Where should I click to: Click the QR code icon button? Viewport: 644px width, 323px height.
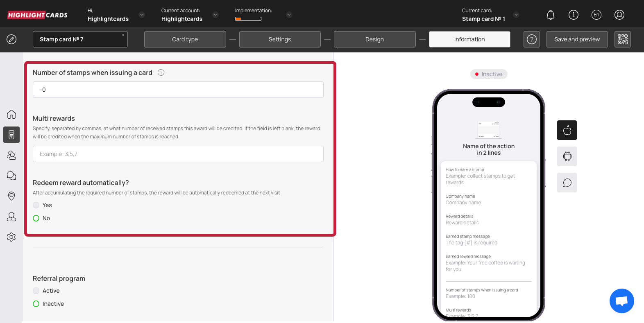622,39
